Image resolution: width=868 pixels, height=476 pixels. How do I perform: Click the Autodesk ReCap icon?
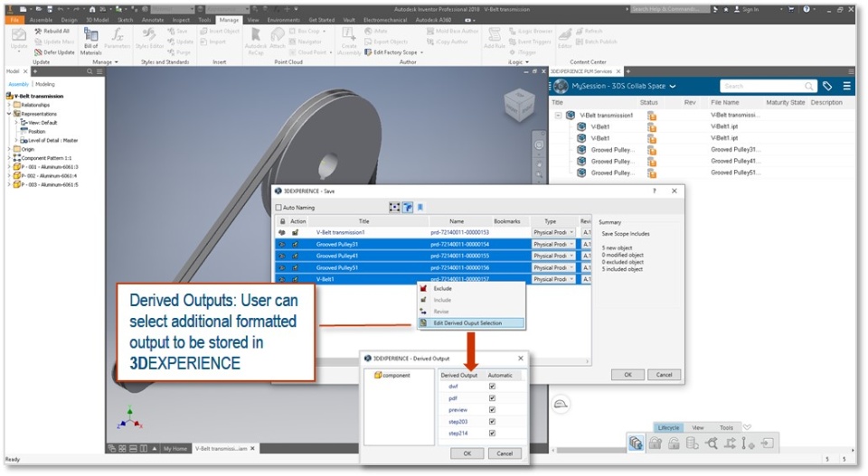pyautogui.click(x=256, y=35)
